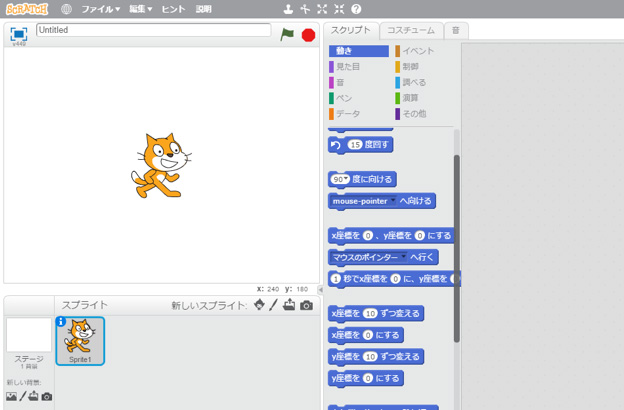Select the scissors delete tool

pyautogui.click(x=305, y=9)
